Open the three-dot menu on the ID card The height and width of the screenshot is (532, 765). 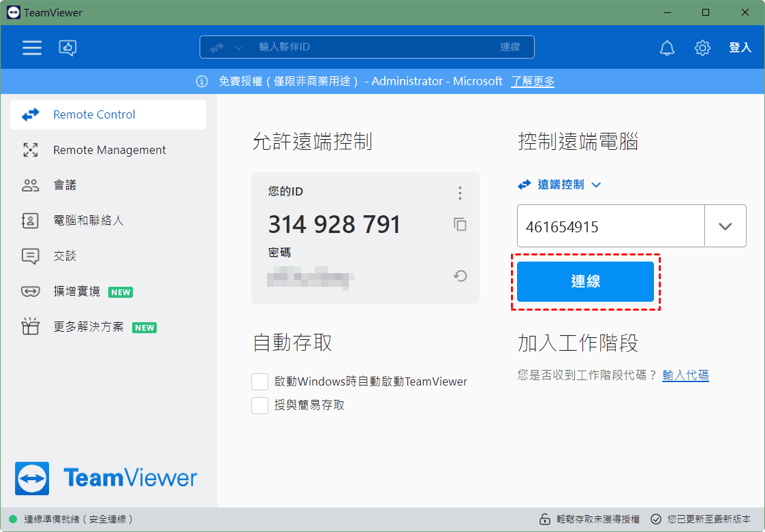pos(460,193)
